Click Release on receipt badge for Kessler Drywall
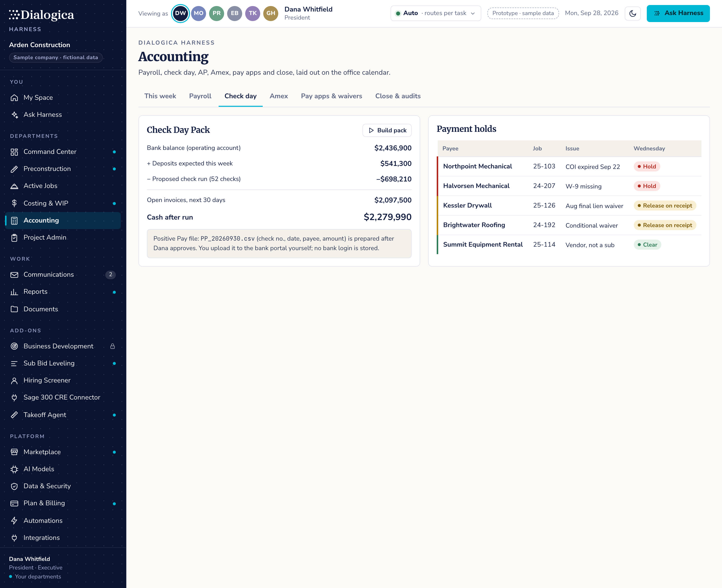722x588 pixels. pos(665,206)
